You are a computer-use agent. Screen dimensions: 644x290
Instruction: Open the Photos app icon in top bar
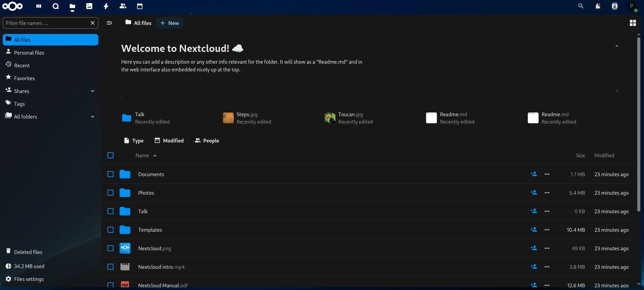coord(89,6)
